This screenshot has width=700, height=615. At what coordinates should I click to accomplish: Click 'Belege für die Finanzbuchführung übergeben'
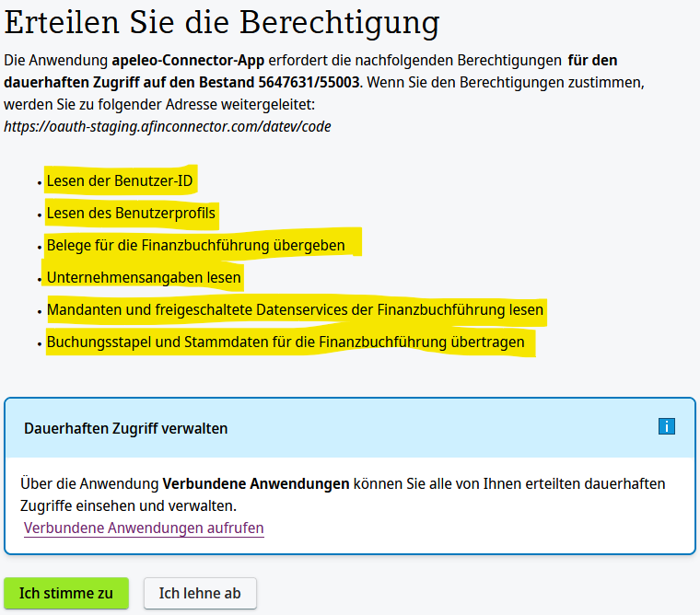coord(195,246)
